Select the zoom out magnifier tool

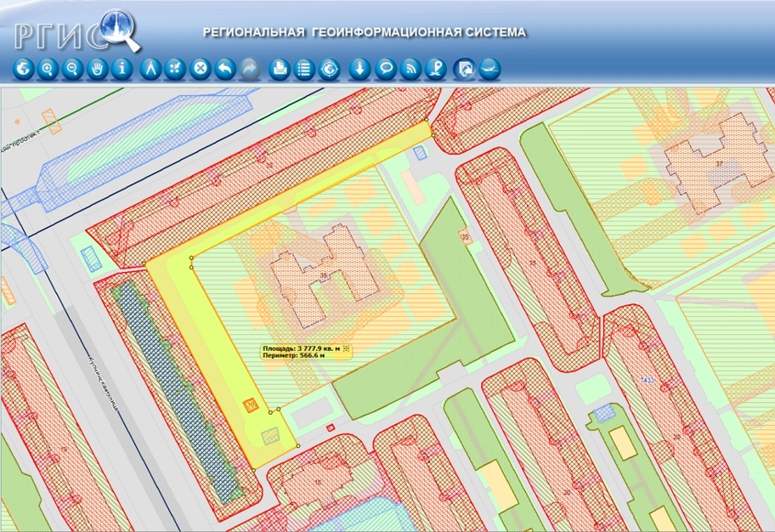point(73,69)
